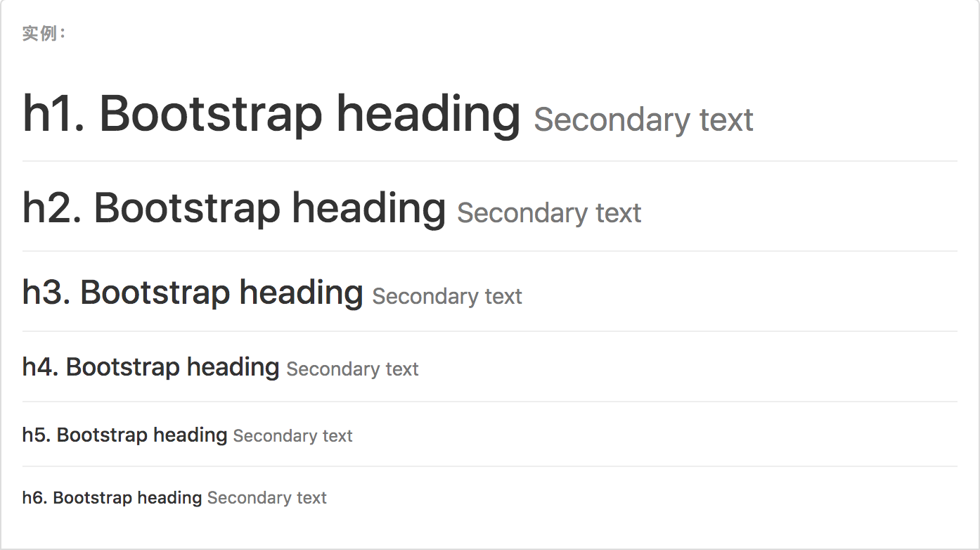Click the h1. Bootstrap heading text
This screenshot has width=980, height=550.
click(271, 115)
